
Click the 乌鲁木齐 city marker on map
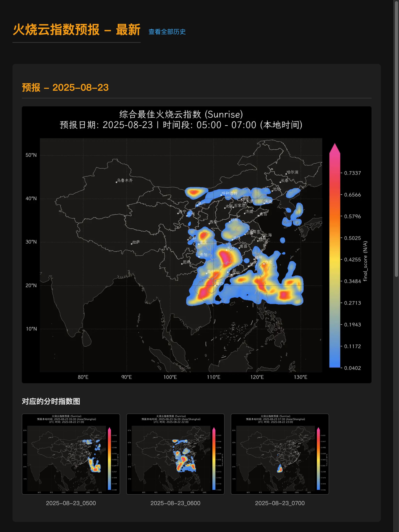(117, 182)
